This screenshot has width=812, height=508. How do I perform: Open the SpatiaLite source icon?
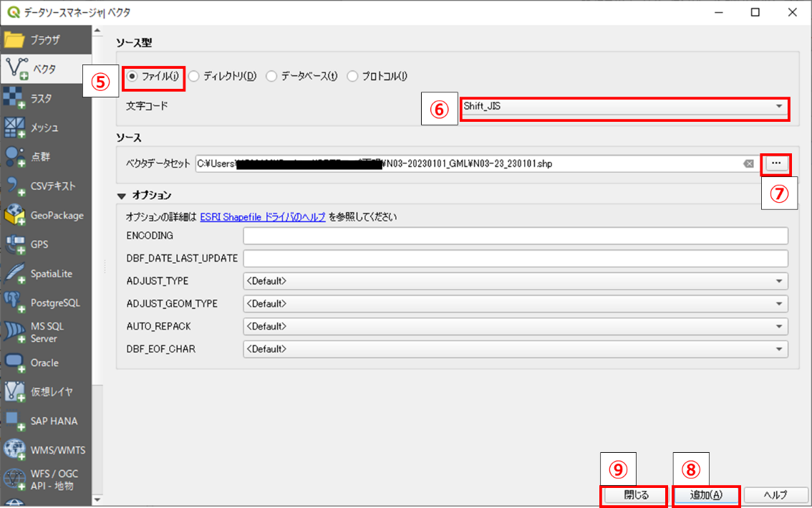(14, 274)
